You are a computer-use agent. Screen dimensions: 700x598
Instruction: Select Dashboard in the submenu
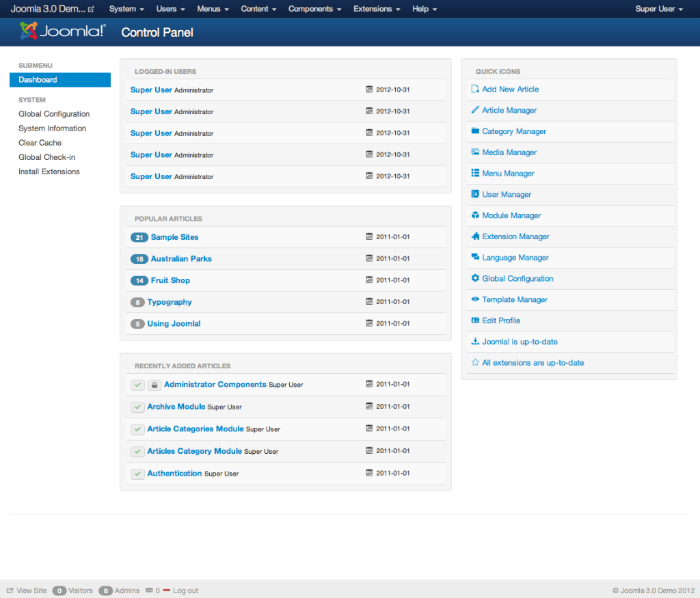click(60, 80)
